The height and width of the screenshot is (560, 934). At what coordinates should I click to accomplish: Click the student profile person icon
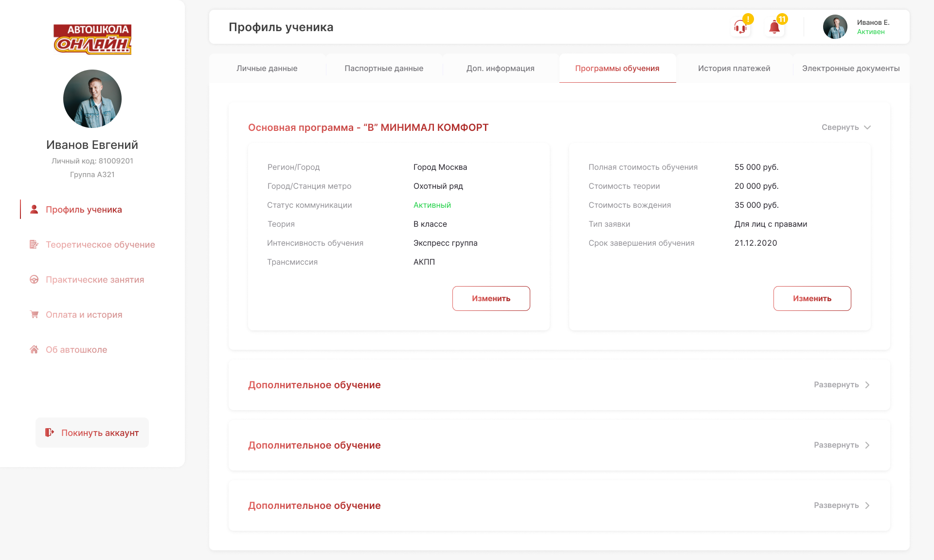pyautogui.click(x=34, y=209)
